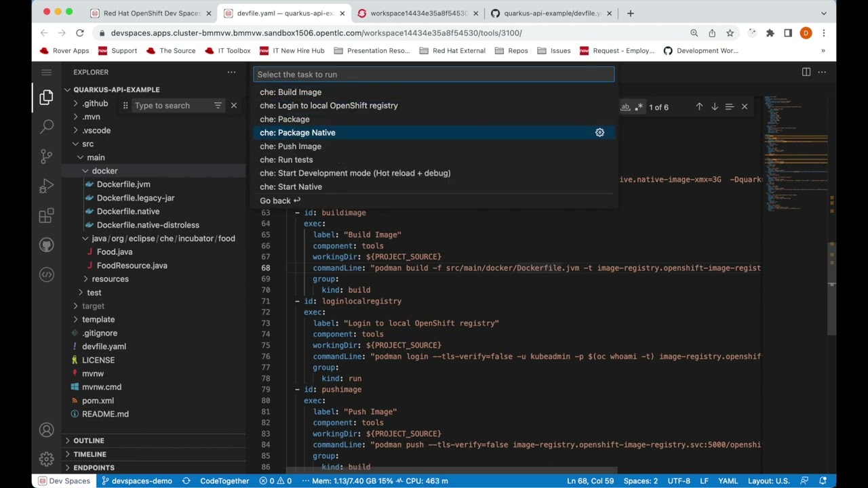Share this page from address bar
This screenshot has height=488, width=868.
click(x=712, y=33)
